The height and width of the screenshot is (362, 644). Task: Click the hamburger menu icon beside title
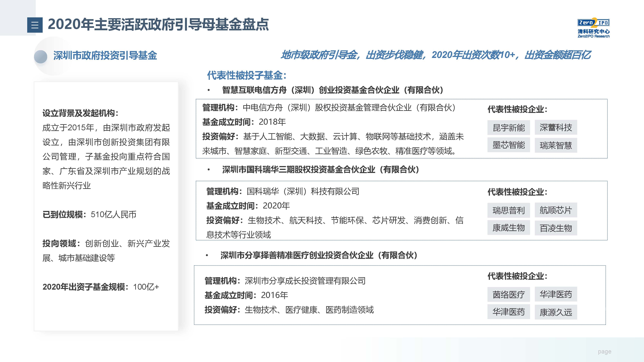click(35, 25)
